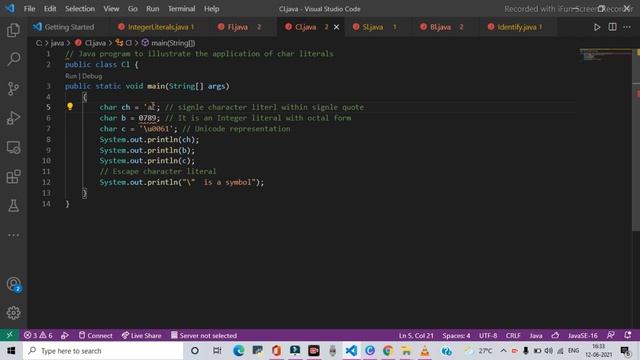Viewport: 640px width, 360px height.
Task: Split the editor right
Action: (x=612, y=27)
